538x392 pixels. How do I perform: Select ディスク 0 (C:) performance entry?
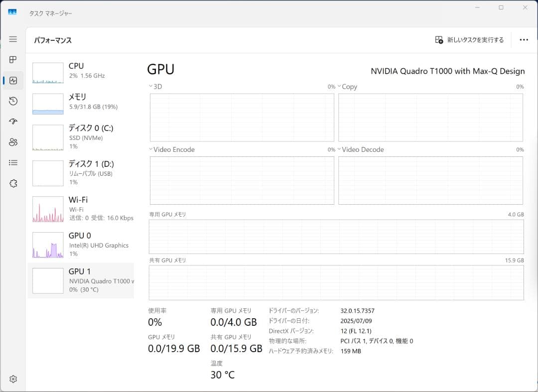click(x=81, y=136)
